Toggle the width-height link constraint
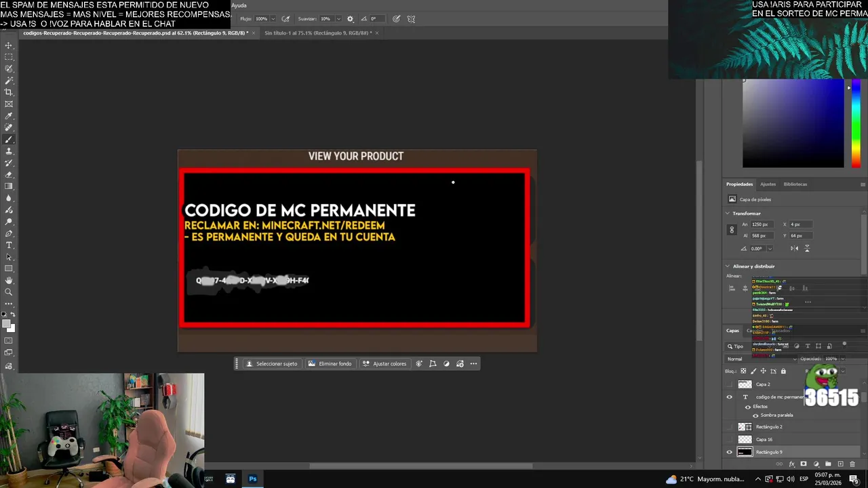This screenshot has width=868, height=488. click(x=732, y=230)
